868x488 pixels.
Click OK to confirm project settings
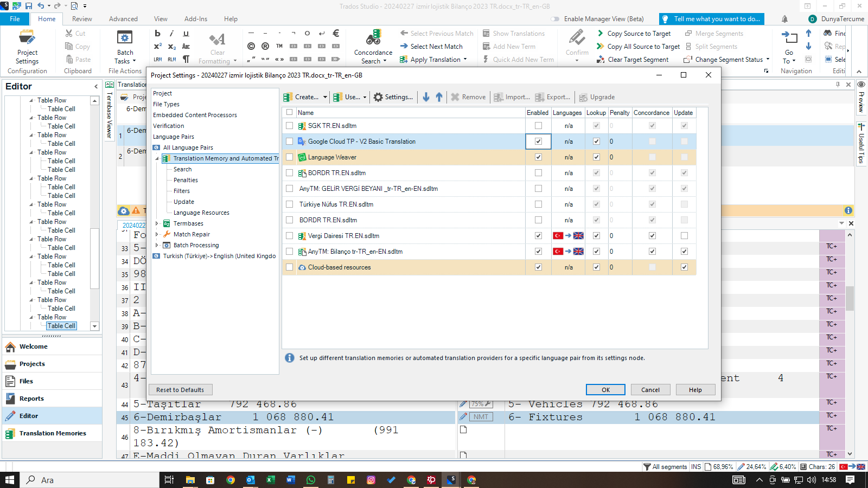pos(605,390)
